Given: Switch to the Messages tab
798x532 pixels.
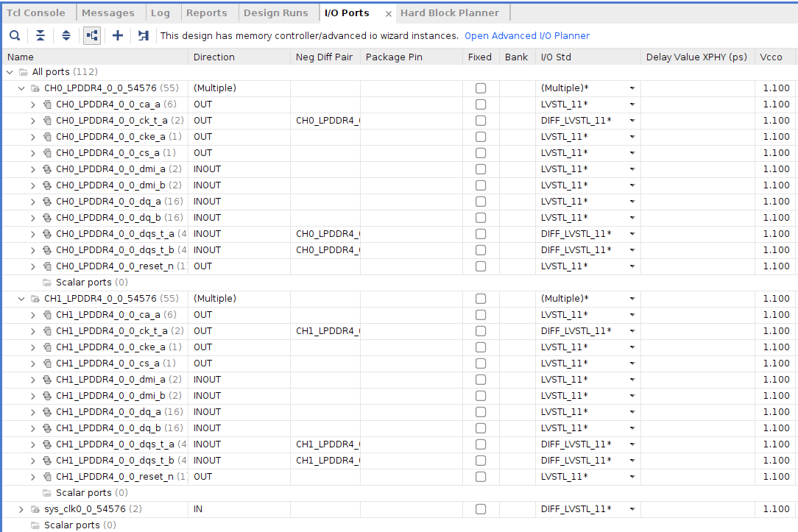Looking at the screenshot, I should click(110, 12).
